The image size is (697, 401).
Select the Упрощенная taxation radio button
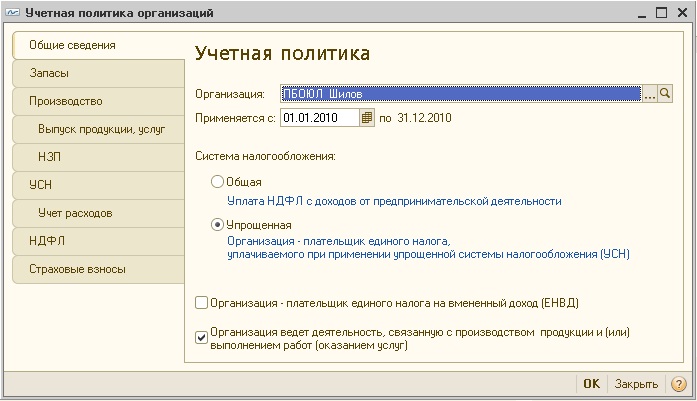pos(218,225)
